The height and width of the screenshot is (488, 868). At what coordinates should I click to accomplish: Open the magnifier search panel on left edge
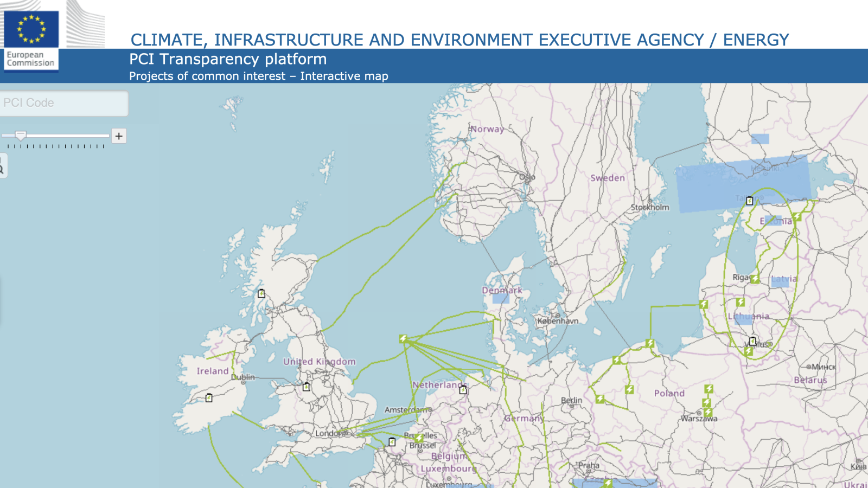pyautogui.click(x=2, y=165)
